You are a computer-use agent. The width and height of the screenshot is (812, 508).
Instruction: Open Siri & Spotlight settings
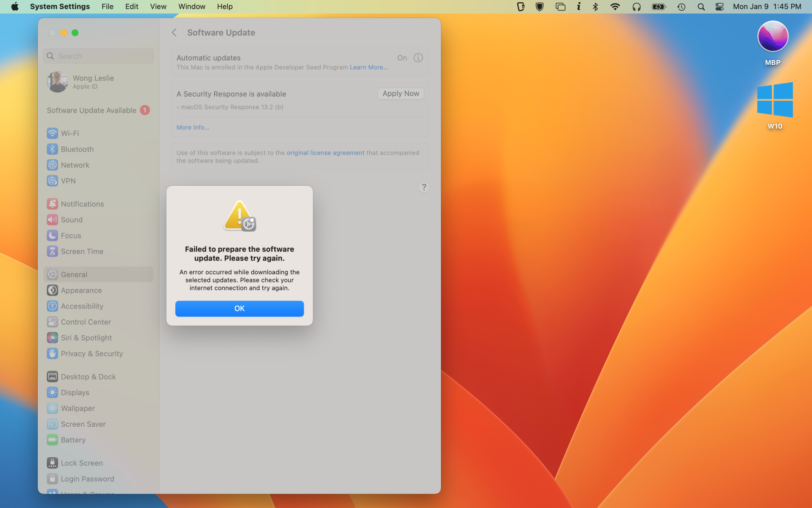pos(86,338)
